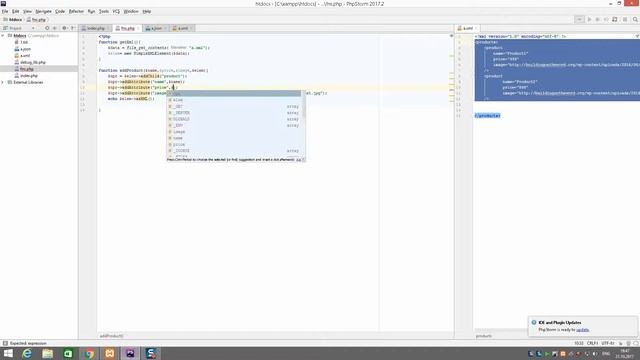The height and width of the screenshot is (360, 640).
Task: Click the cursor position indicator in status bar
Action: coord(579,343)
